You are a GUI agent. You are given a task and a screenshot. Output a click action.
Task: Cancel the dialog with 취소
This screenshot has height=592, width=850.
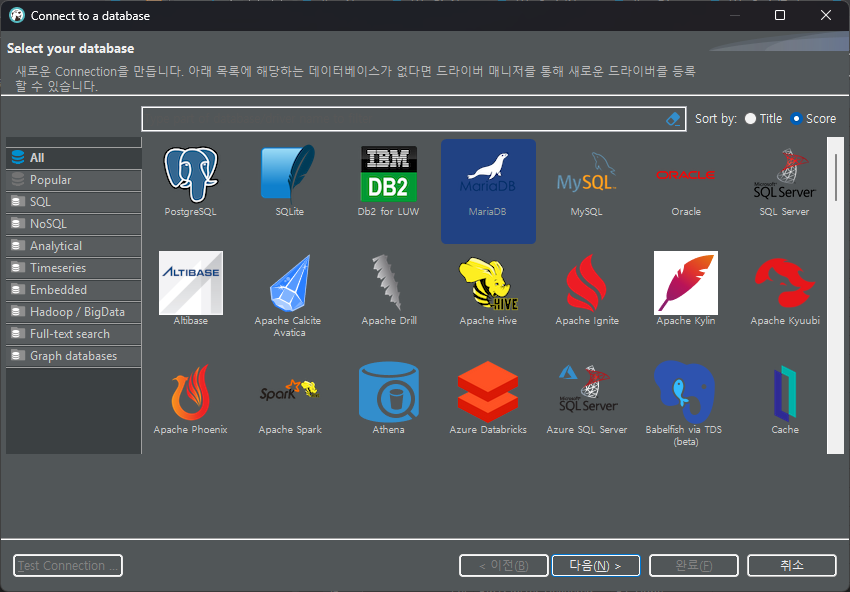(x=792, y=565)
